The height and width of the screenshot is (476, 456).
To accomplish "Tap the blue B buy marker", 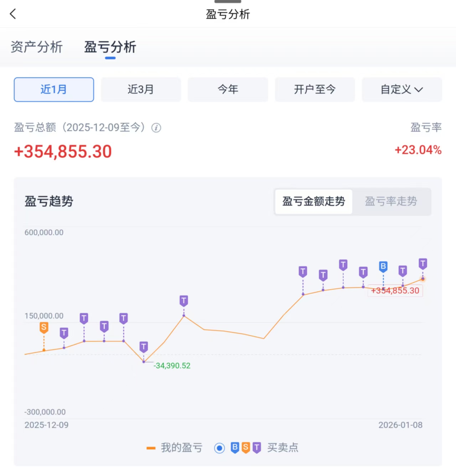I will coord(383,266).
